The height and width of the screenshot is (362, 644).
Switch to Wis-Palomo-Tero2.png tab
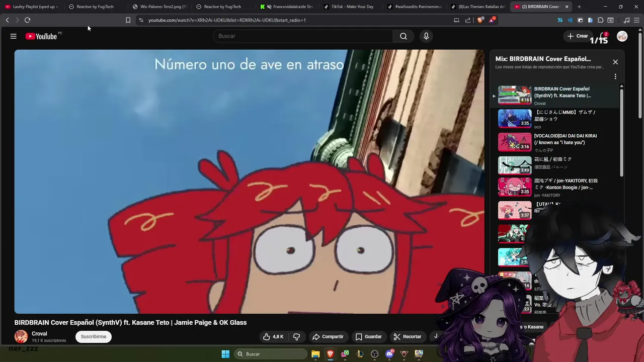159,7
